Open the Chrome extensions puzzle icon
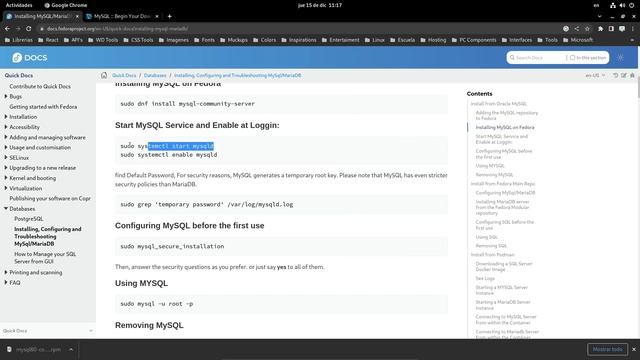This screenshot has height=360, width=640. 600,29
